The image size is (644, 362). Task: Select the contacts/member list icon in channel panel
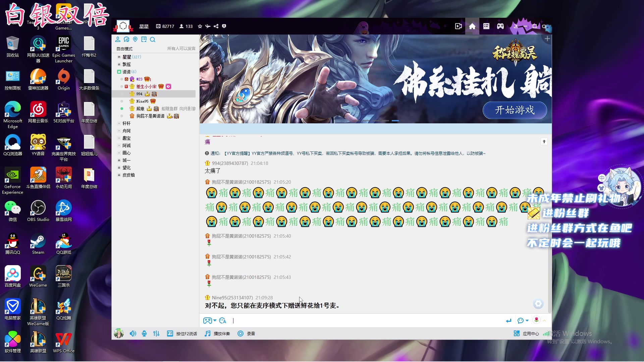(x=118, y=39)
